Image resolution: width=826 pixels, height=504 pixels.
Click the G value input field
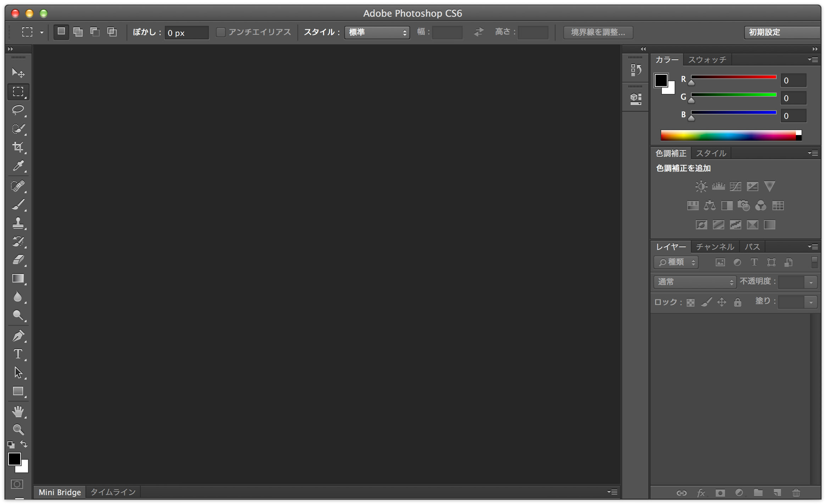[x=793, y=98]
